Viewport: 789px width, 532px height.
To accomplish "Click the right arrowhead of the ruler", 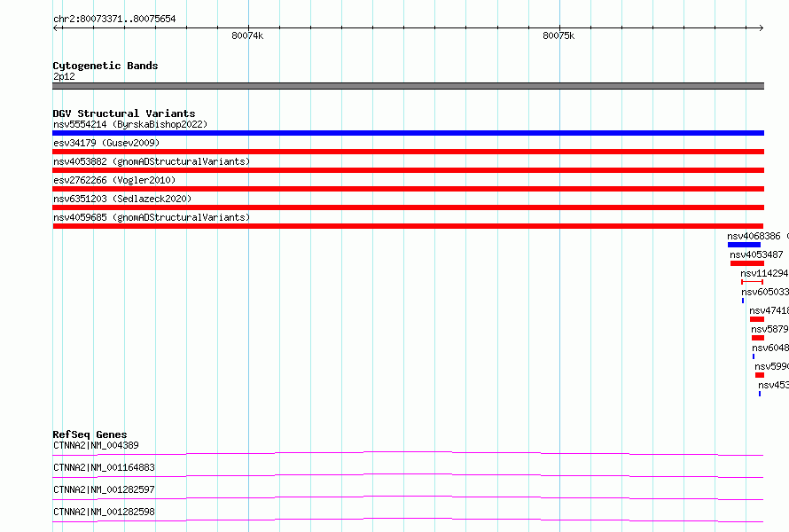I will (x=761, y=27).
